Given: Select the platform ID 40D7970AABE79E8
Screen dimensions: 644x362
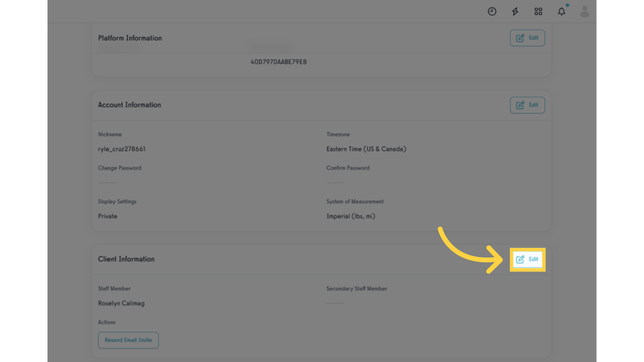Looking at the screenshot, I should click(x=278, y=62).
